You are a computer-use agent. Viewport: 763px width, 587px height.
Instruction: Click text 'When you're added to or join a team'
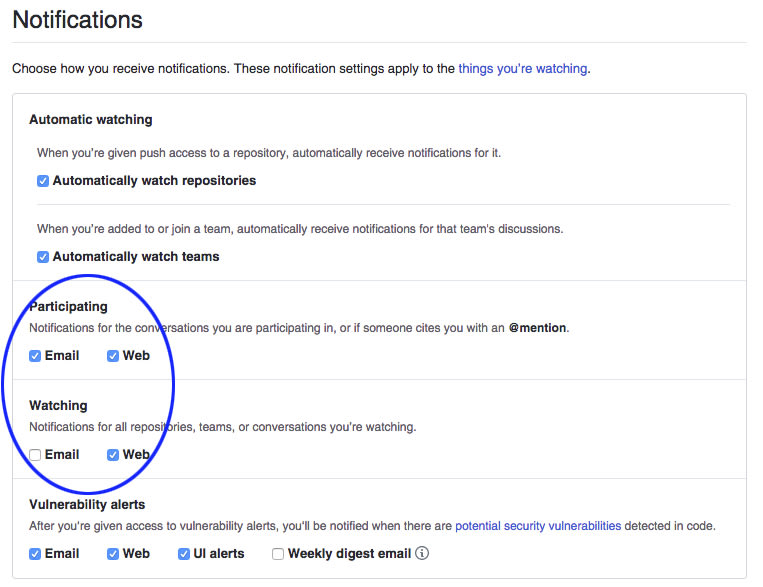coord(134,229)
